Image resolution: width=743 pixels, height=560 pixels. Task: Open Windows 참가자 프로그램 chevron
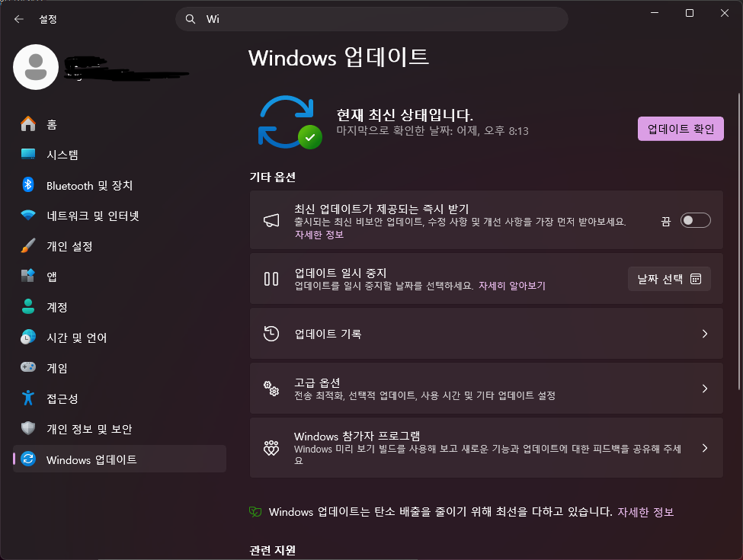point(705,448)
